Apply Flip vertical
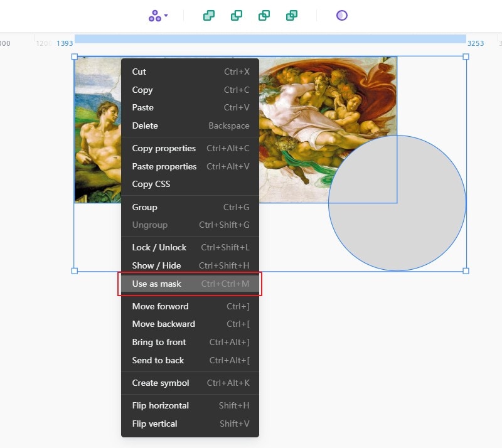 point(190,424)
